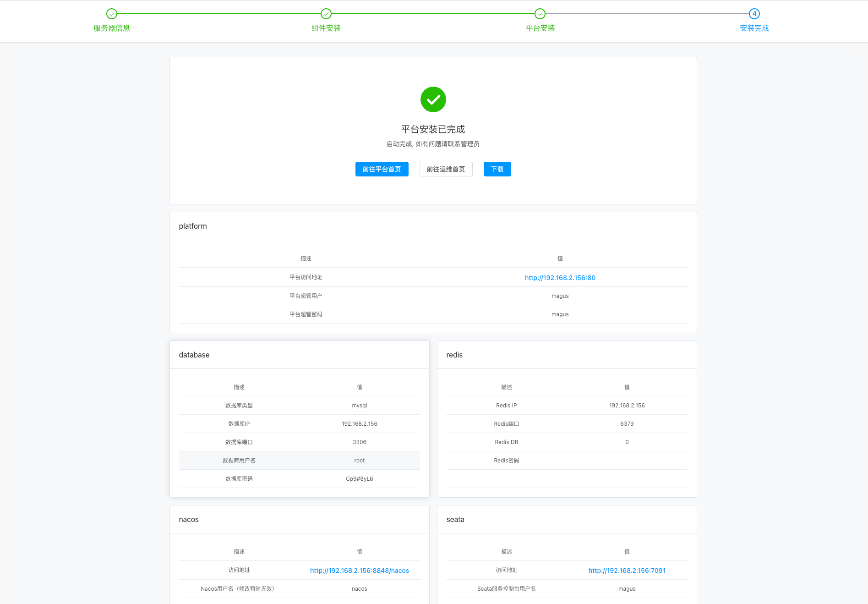Click the 组件安装 step check icon
The image size is (868, 604).
click(326, 14)
